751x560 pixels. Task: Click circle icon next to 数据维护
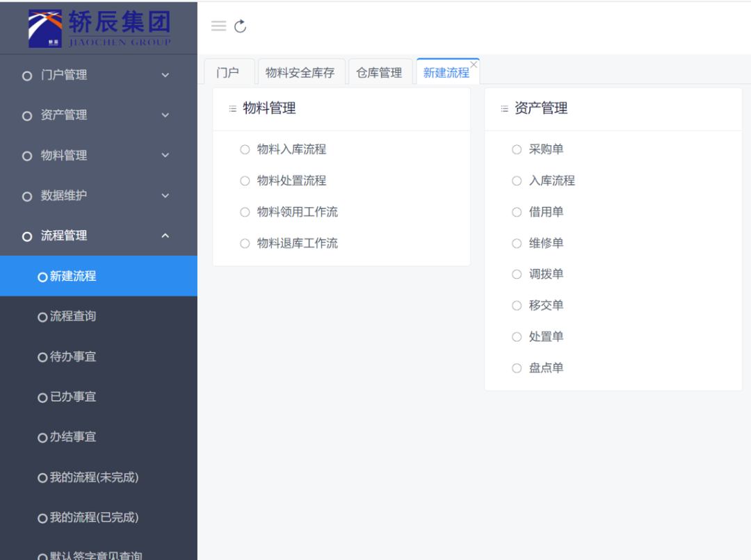point(27,197)
